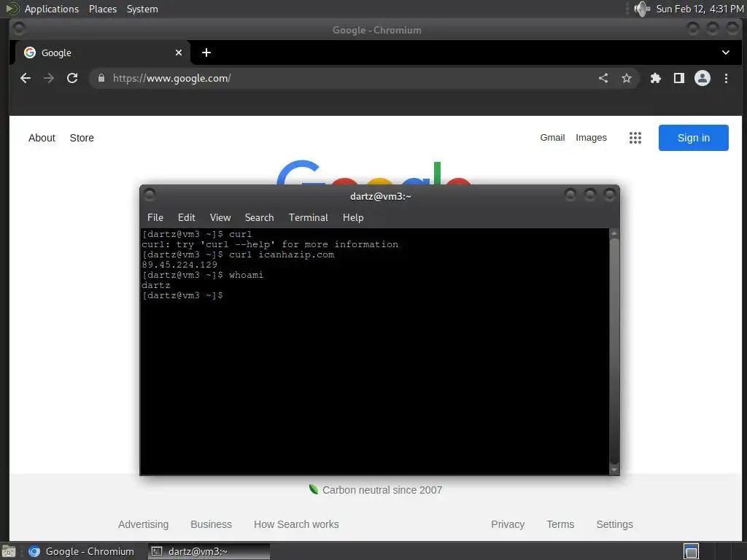Open the Gmail link
The height and width of the screenshot is (560, 747).
tap(552, 138)
